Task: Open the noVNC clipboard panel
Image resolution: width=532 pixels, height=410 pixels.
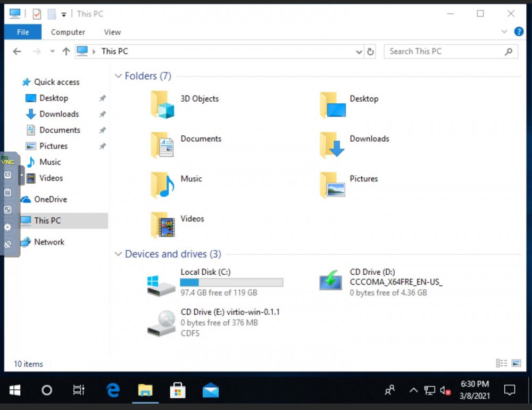Action: [x=7, y=192]
